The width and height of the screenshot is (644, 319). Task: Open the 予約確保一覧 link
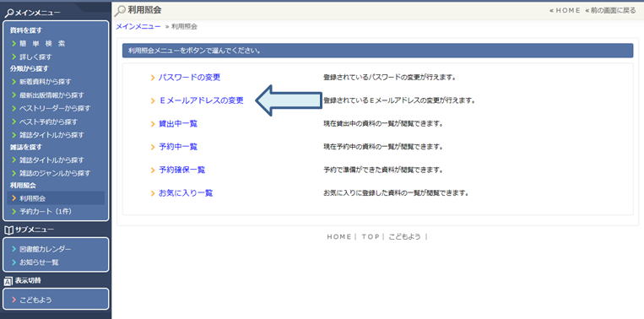pos(181,170)
